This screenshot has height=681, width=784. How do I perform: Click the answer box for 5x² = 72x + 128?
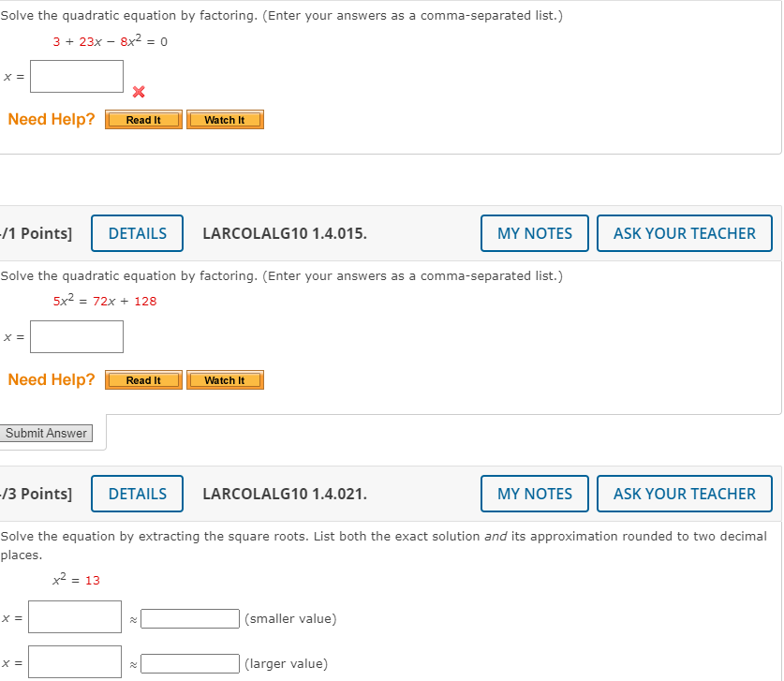point(77,337)
